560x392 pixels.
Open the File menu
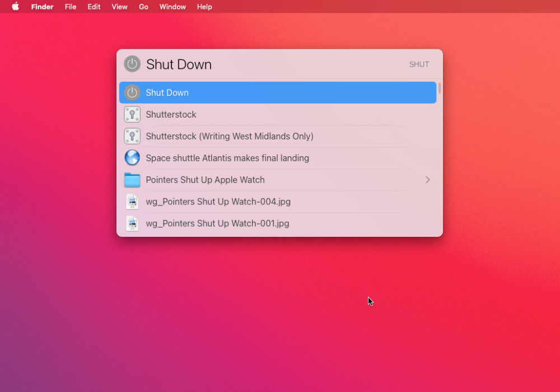tap(71, 7)
